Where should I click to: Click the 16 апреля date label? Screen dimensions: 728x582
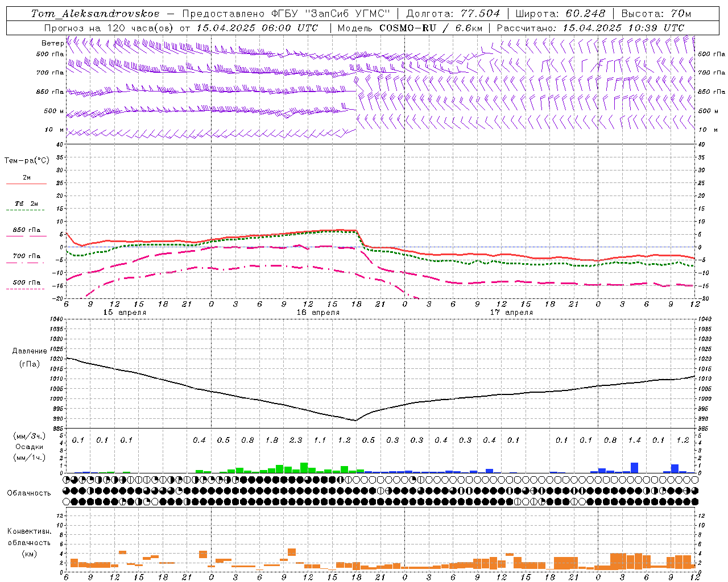coord(318,313)
